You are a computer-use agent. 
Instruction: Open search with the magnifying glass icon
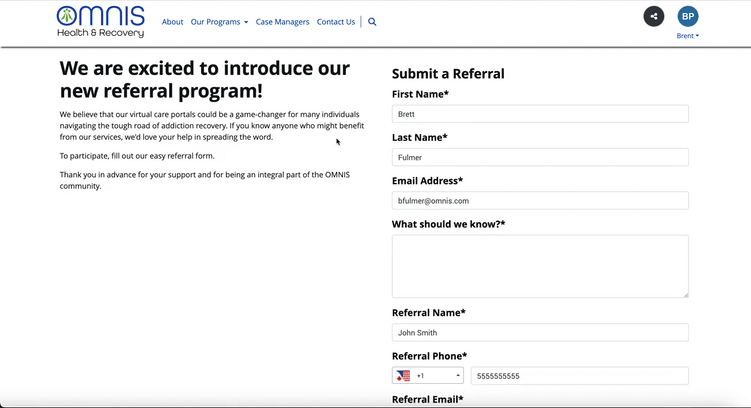[372, 22]
